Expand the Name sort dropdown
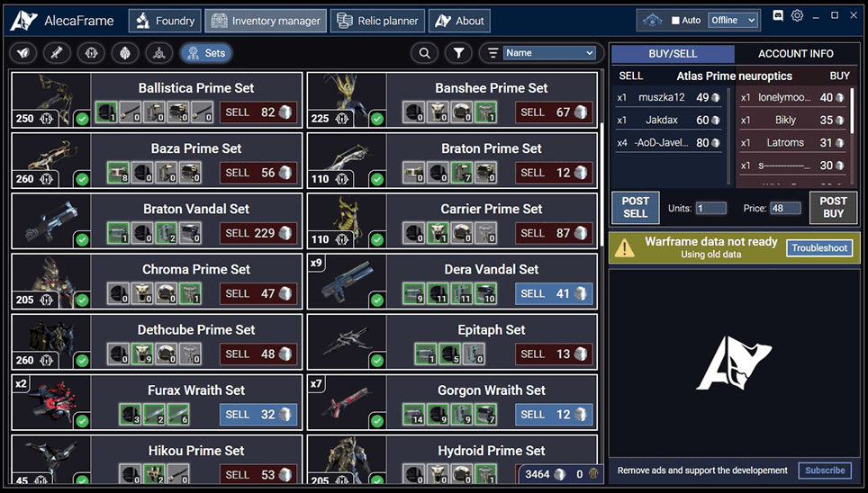 [549, 53]
